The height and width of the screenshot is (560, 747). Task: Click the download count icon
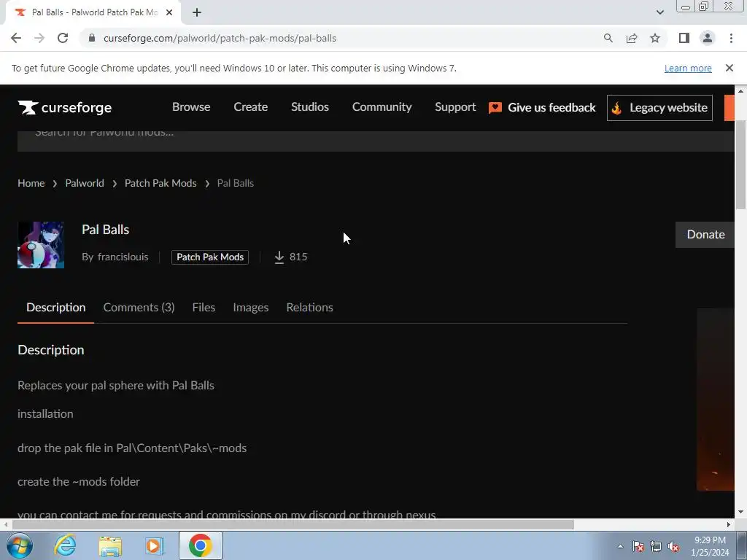pos(279,257)
